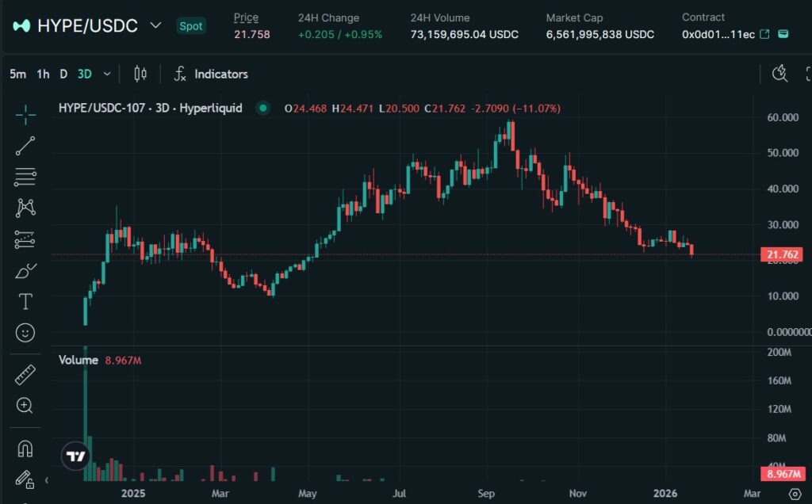Open the emoji sticker tool
The height and width of the screenshot is (504, 812).
(25, 333)
